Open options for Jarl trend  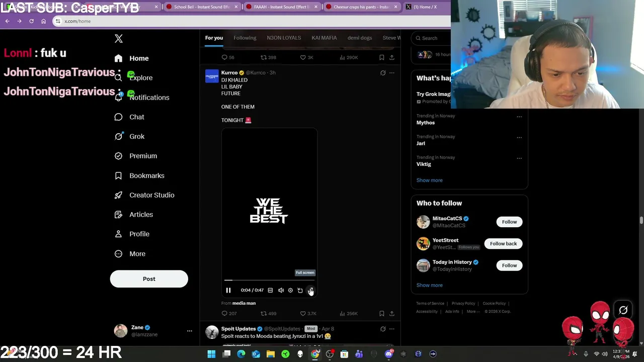click(x=519, y=137)
